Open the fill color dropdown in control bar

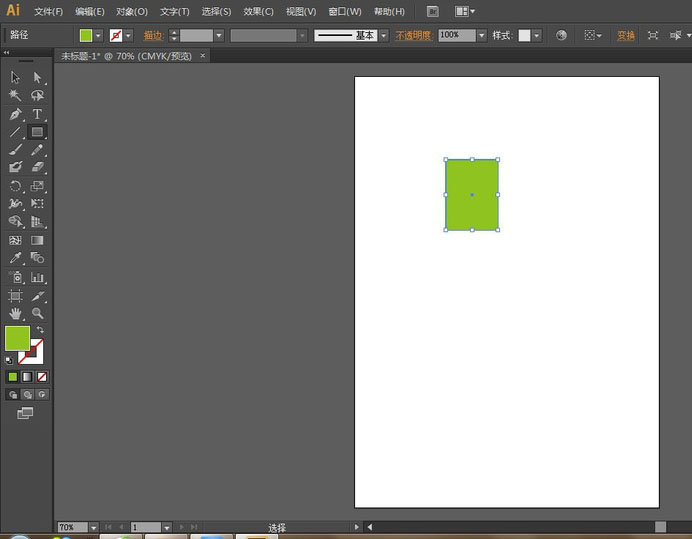(98, 35)
